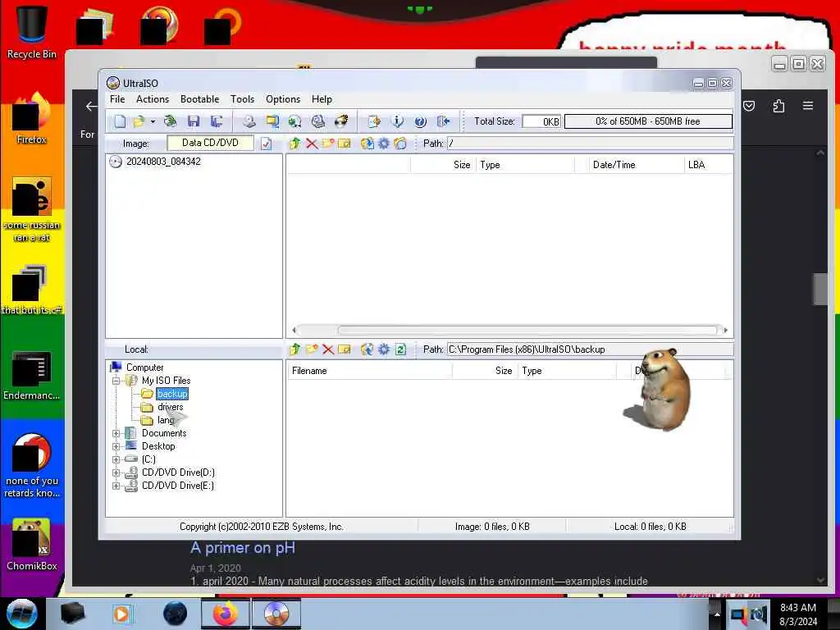Click the Mount to Virtual Drive icon
The width and height of the screenshot is (840, 630).
coord(318,121)
